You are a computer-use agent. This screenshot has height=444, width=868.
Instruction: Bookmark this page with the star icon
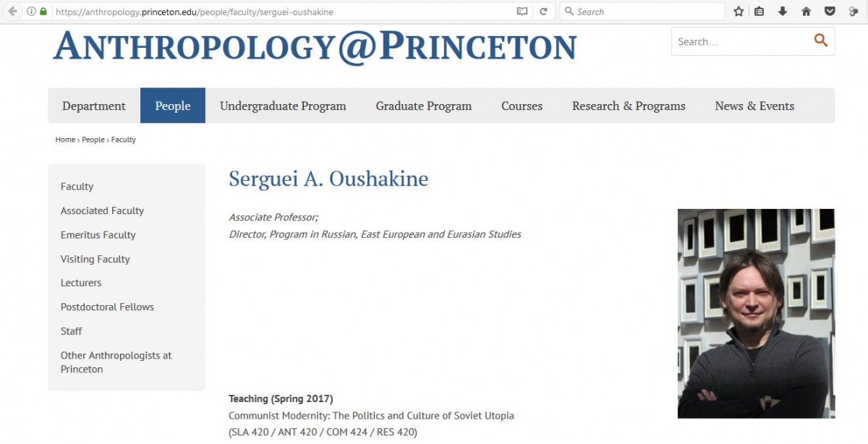(739, 11)
